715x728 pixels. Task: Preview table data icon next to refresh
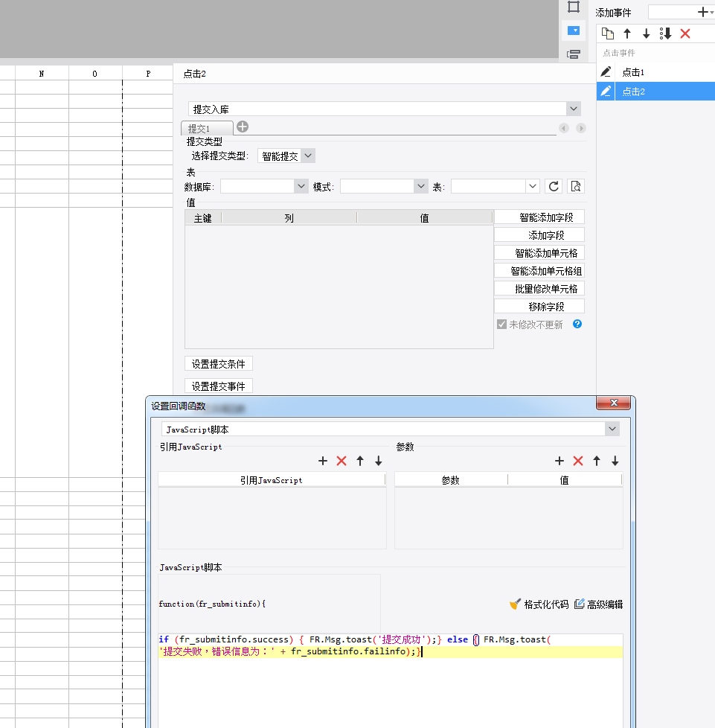pos(576,186)
